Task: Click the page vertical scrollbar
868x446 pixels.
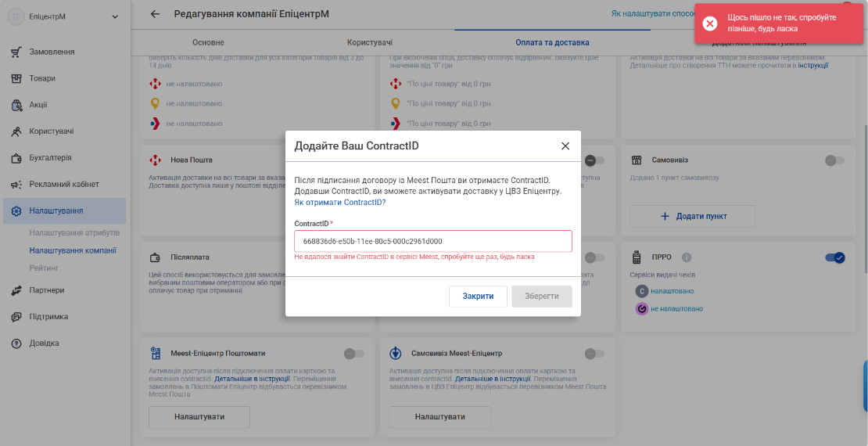Action: tap(866, 198)
